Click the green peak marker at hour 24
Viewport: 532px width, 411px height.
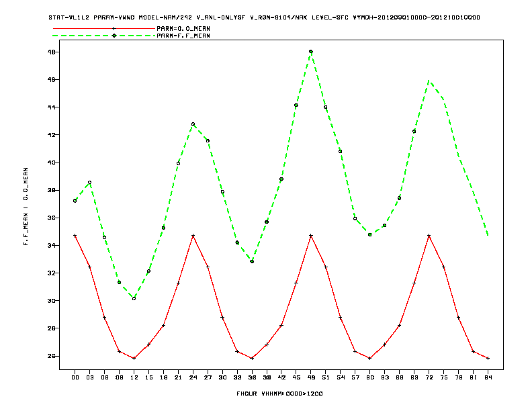193,124
